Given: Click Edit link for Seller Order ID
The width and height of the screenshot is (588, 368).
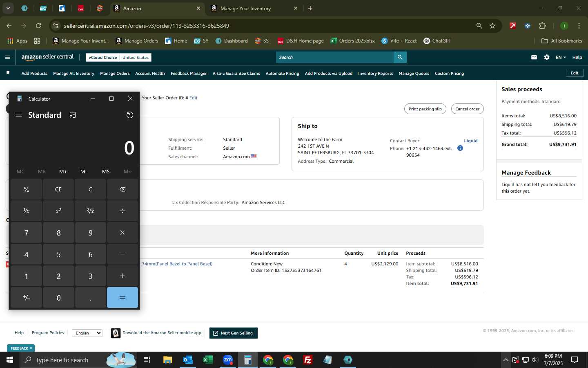Looking at the screenshot, I should tap(194, 98).
